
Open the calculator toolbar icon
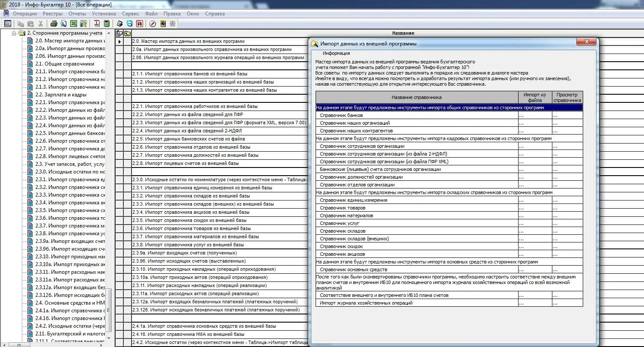click(107, 24)
